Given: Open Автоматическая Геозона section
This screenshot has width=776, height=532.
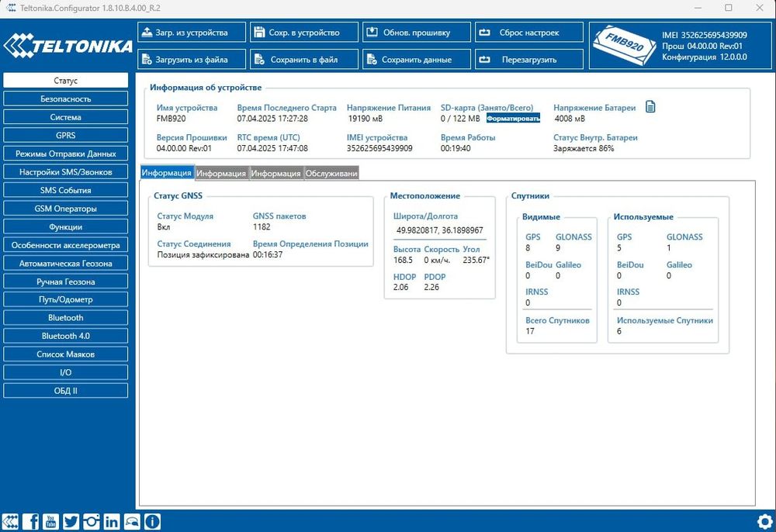Looking at the screenshot, I should [x=65, y=263].
